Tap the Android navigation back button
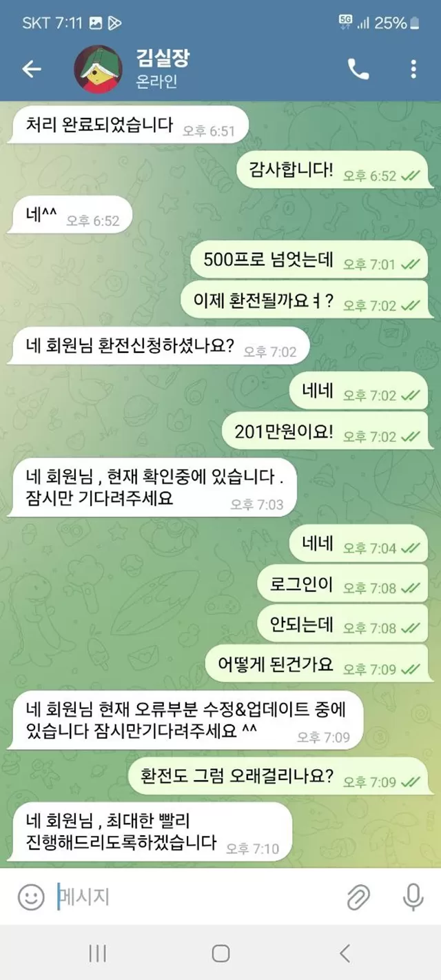441x980 pixels. pos(345,953)
